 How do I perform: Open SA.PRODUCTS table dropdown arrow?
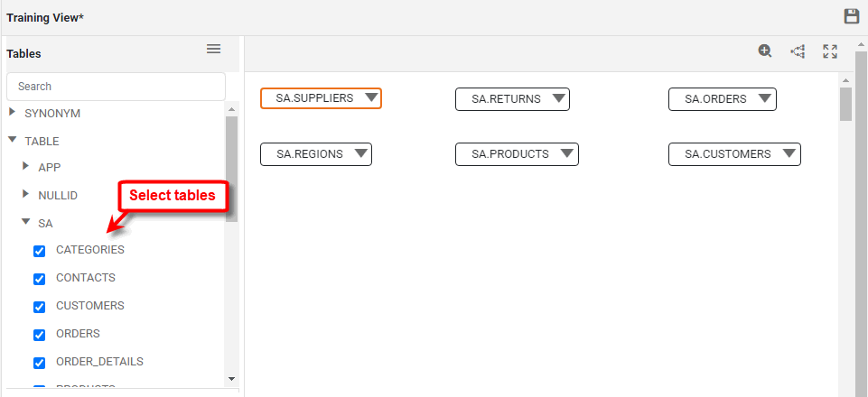tap(566, 154)
